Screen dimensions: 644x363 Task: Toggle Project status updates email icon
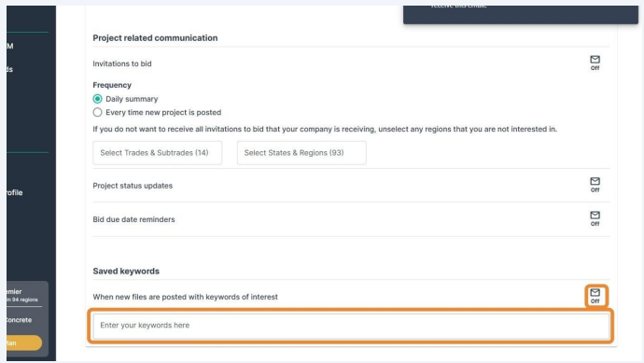[595, 185]
